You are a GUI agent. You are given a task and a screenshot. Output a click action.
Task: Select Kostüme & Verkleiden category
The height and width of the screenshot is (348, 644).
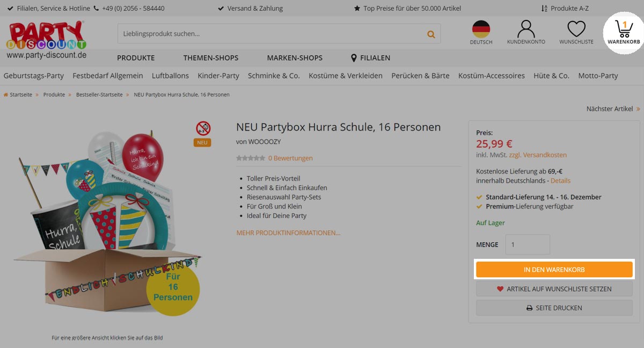(x=346, y=76)
